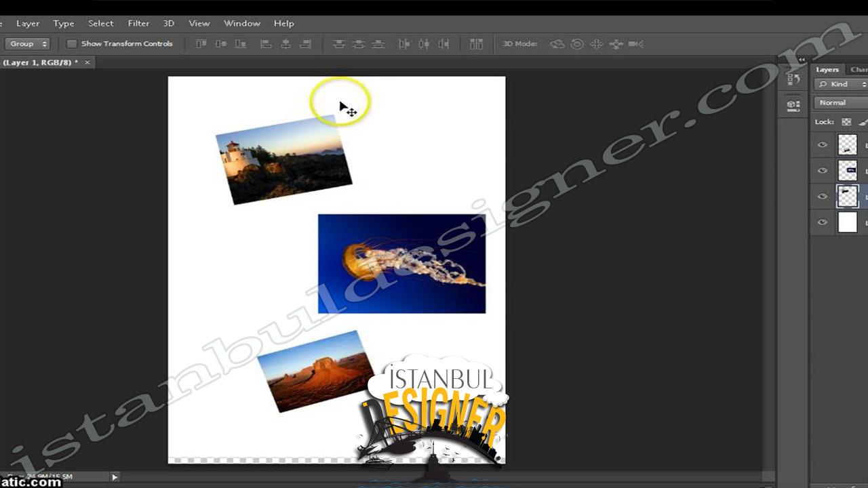Open the Normal blend mode dropdown
Viewport: 868px width, 488px height.
point(841,103)
